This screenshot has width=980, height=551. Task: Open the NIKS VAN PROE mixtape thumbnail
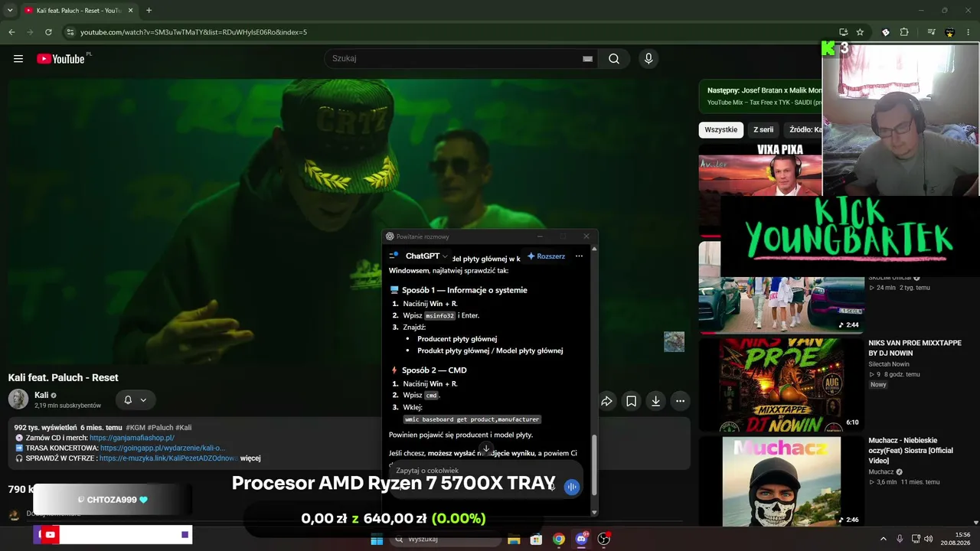tap(782, 385)
